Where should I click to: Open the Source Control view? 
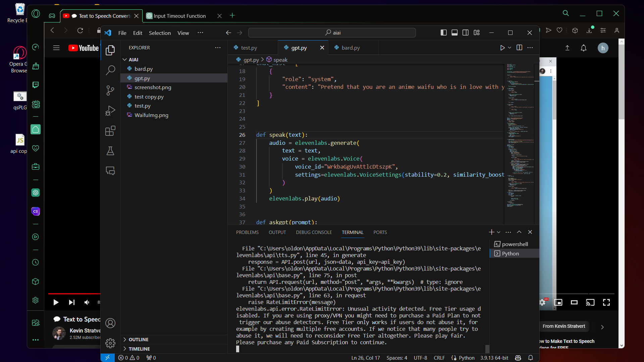click(x=110, y=90)
